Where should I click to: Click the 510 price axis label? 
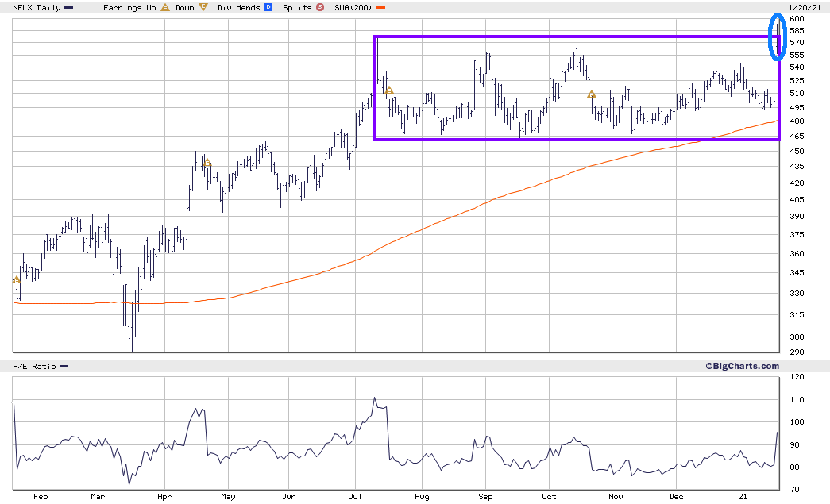coord(797,93)
